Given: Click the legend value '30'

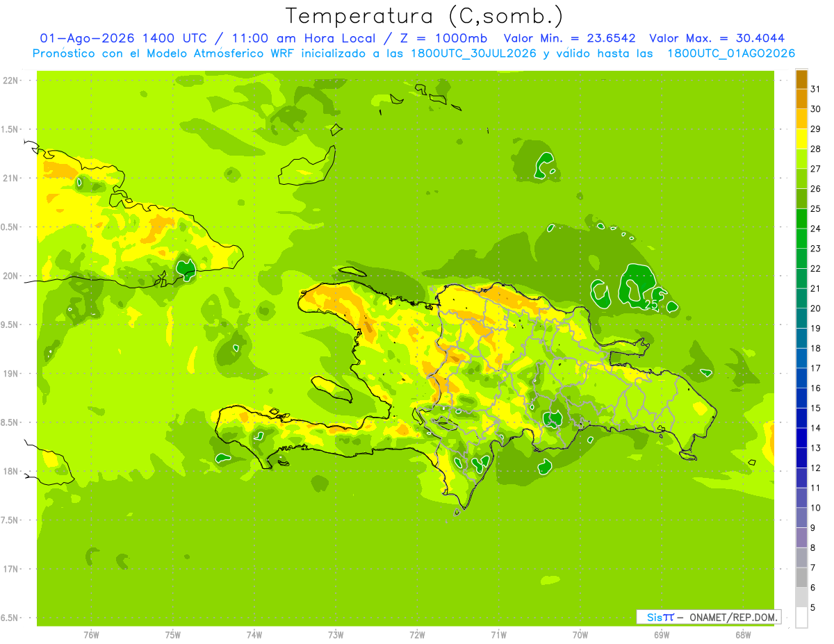Looking at the screenshot, I should pos(815,109).
